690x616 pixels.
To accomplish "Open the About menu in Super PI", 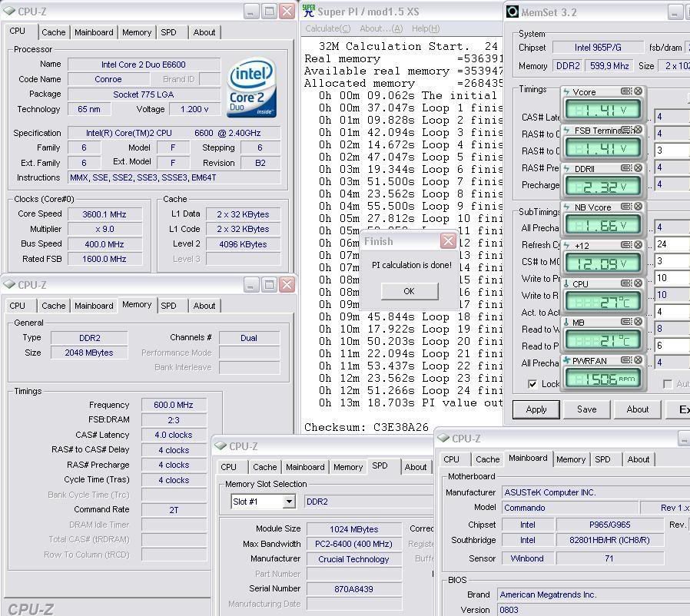I will (x=381, y=28).
